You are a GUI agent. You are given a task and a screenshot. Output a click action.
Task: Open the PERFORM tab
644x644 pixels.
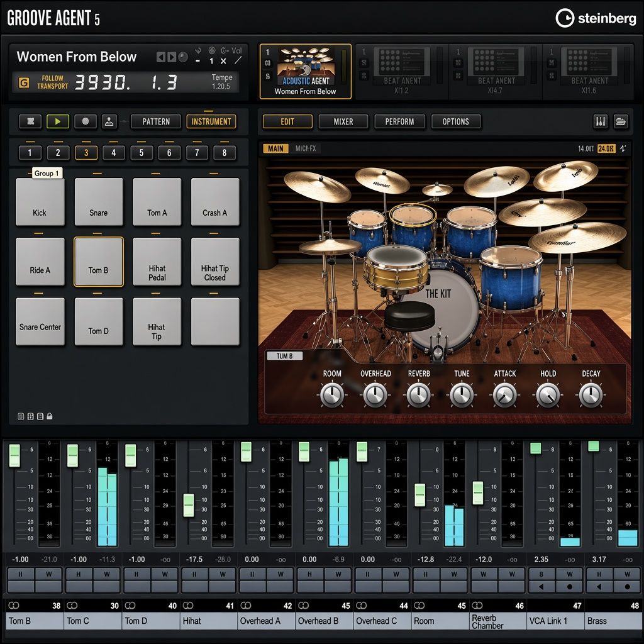pyautogui.click(x=399, y=121)
